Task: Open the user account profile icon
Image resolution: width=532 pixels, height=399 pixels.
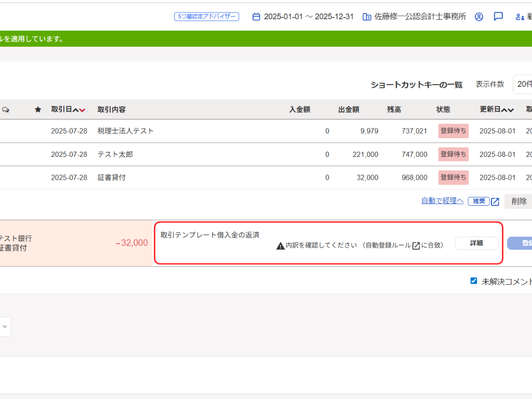Action: tap(479, 17)
